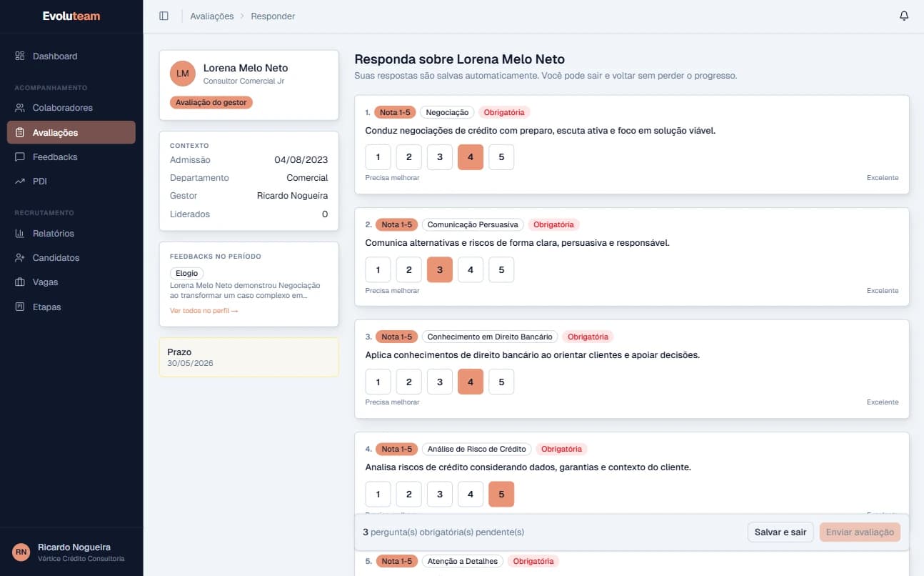Image resolution: width=924 pixels, height=576 pixels.
Task: Rate Comunicação Persuasiva as 5
Action: point(501,269)
